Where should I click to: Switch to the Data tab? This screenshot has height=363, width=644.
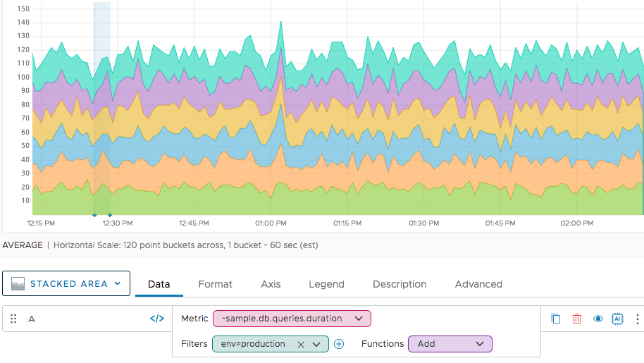159,284
